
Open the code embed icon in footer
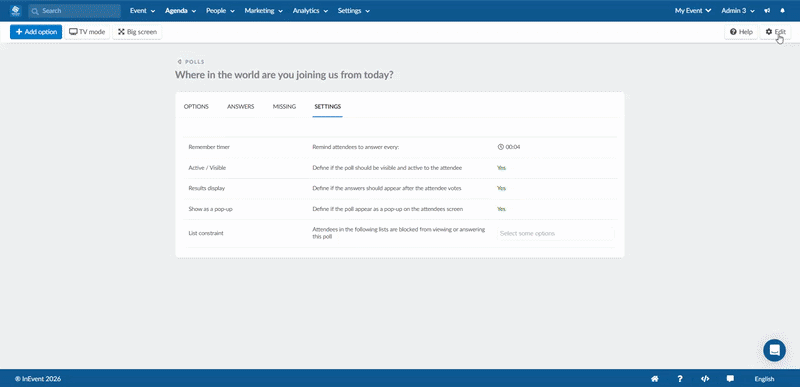pyautogui.click(x=705, y=379)
